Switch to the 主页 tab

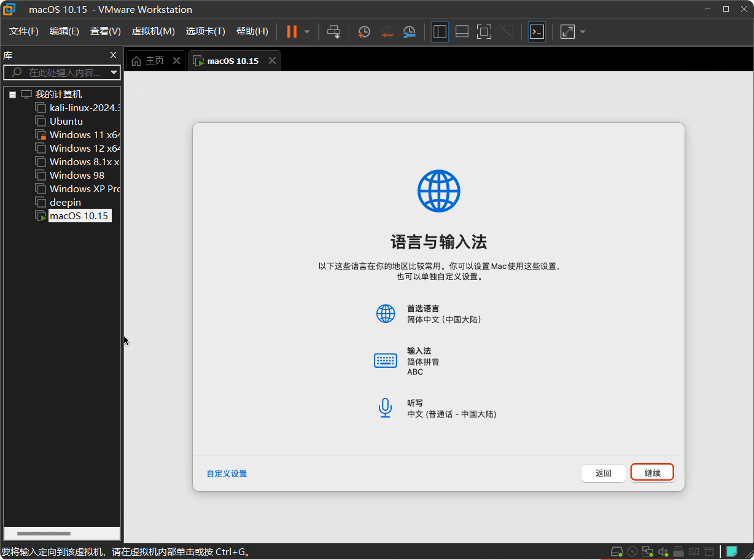point(153,60)
